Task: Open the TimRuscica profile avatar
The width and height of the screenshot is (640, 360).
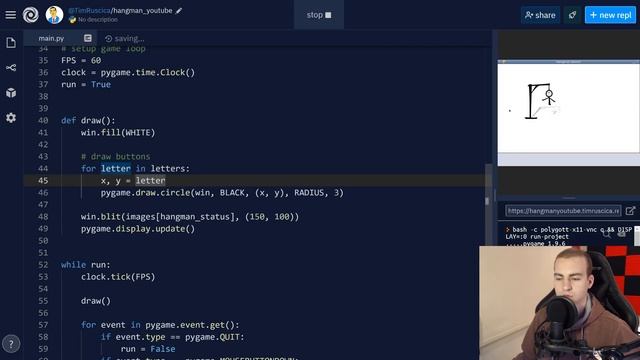Action: pos(54,15)
